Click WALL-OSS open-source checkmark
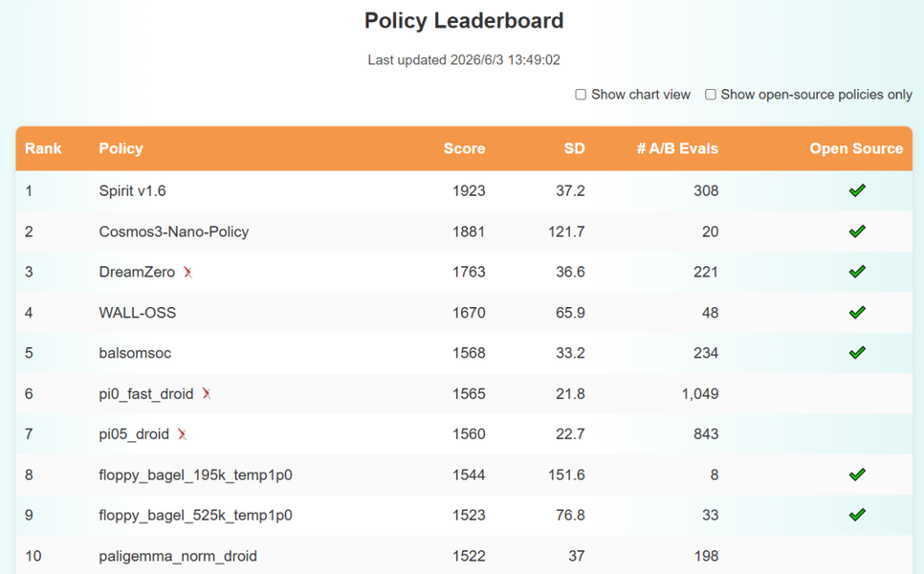Screen dimensions: 924x574 [x=857, y=312]
